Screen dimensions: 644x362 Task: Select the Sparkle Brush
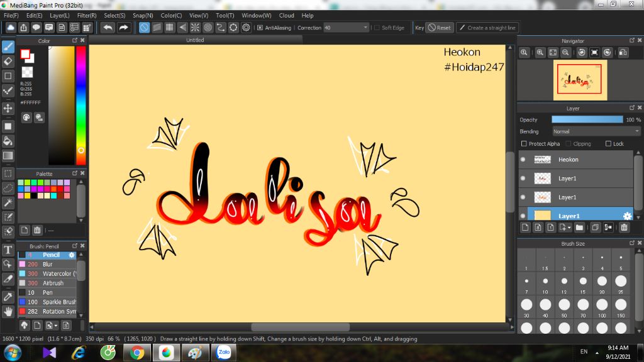click(47, 302)
